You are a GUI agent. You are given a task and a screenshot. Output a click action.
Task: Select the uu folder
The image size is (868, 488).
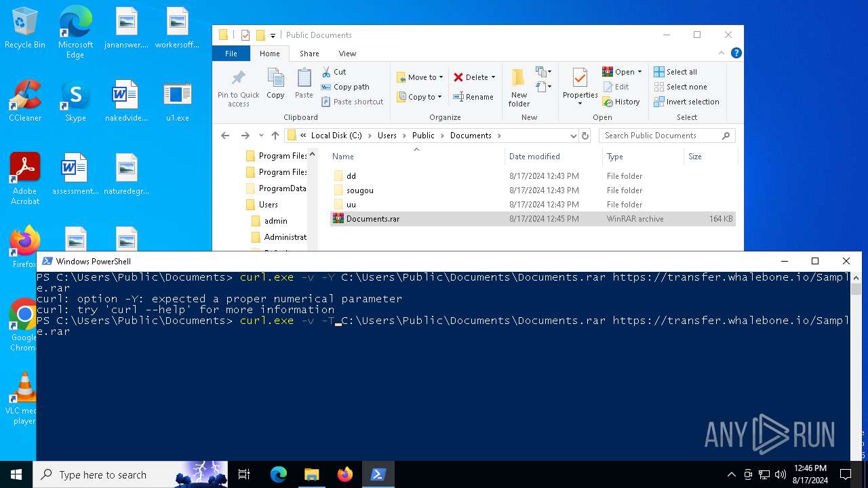(533, 205)
